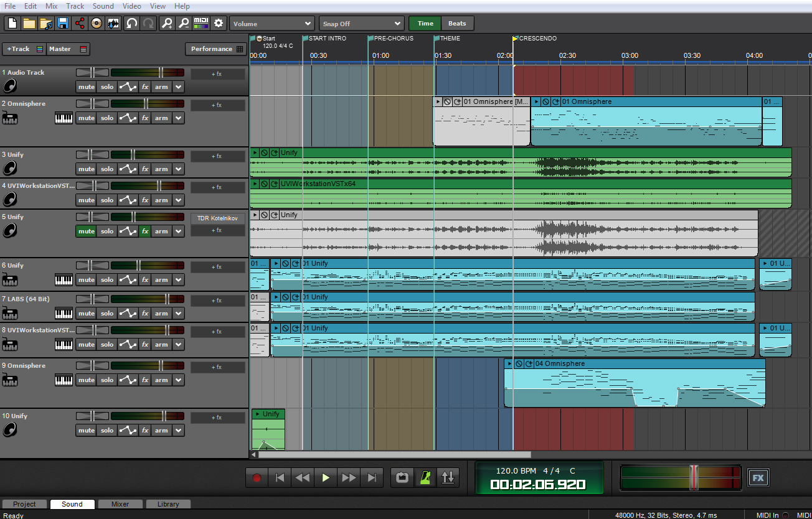This screenshot has width=812, height=519.
Task: Unmute track 5 Unify (green mute)
Action: click(86, 231)
